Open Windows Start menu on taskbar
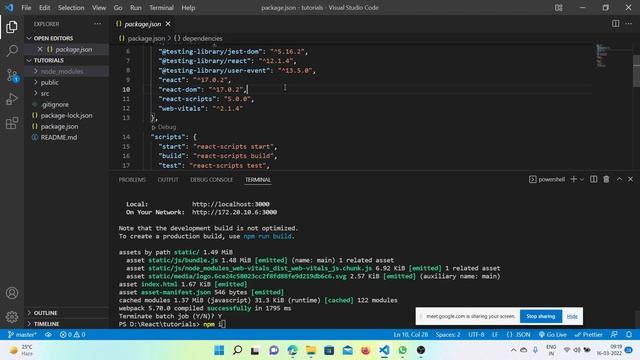Image resolution: width=640 pixels, height=360 pixels. pyautogui.click(x=219, y=350)
